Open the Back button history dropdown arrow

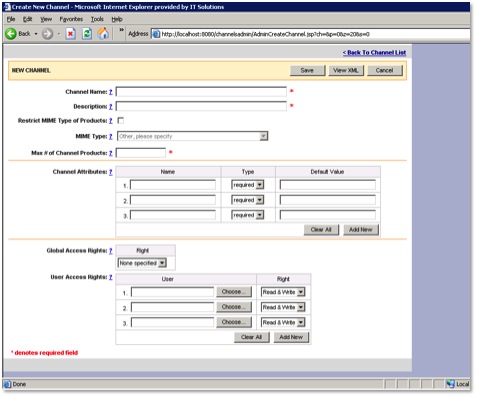[x=36, y=34]
